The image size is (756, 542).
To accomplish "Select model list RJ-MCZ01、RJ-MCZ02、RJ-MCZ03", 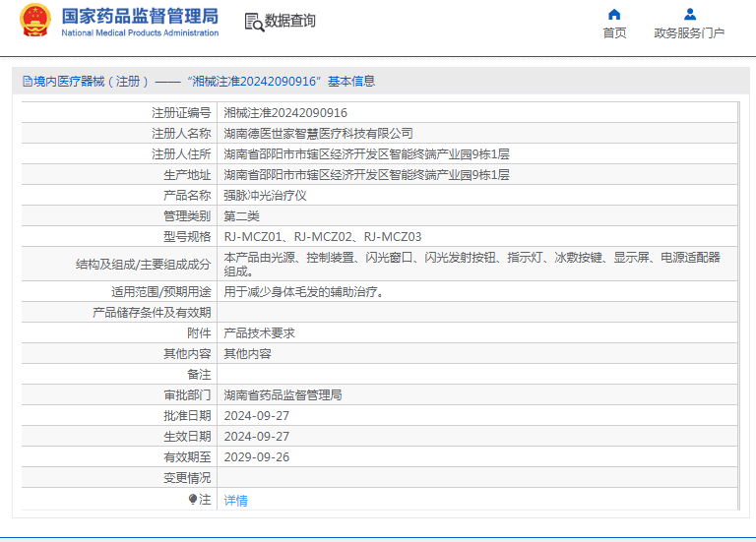I will click(x=323, y=237).
